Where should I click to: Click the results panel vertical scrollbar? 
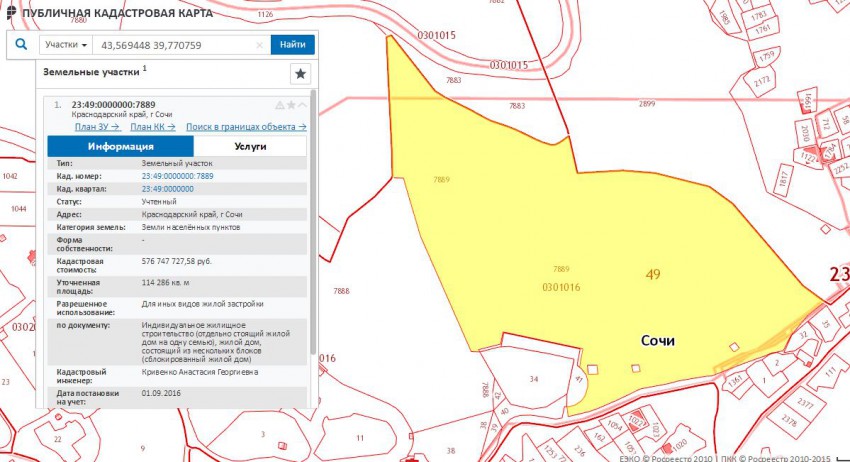(x=313, y=250)
